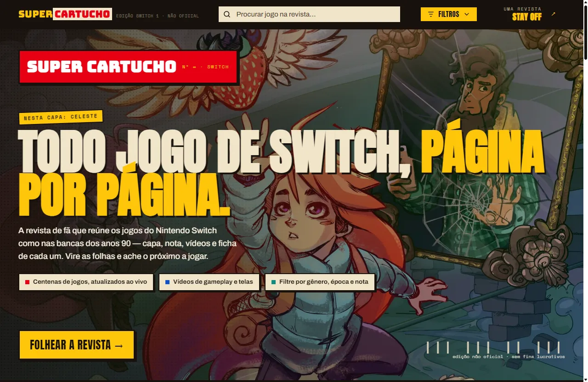Click the 'NESTA CAPA: CELESTE' label
Viewport: 588px width, 382px height.
click(x=61, y=117)
